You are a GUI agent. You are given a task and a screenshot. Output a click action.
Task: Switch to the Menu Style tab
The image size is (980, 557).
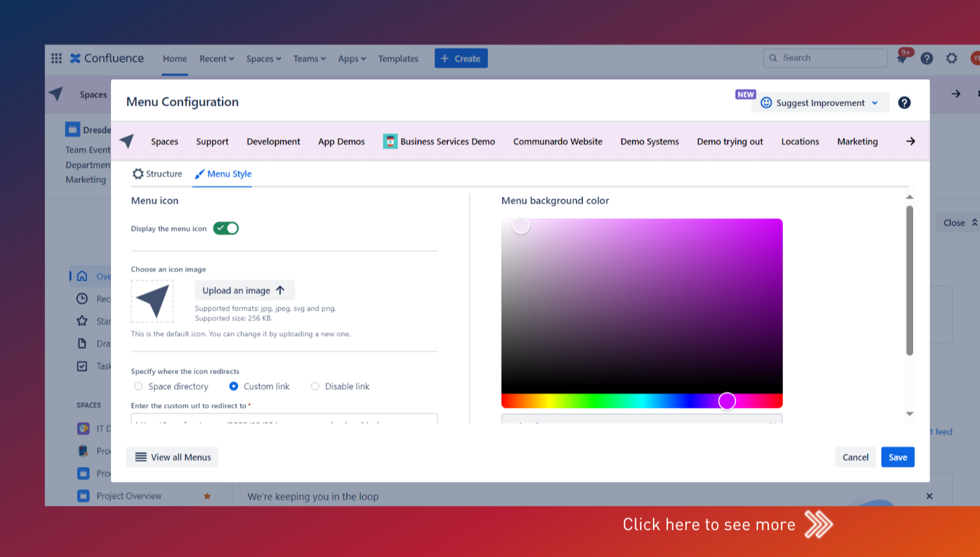coord(223,174)
